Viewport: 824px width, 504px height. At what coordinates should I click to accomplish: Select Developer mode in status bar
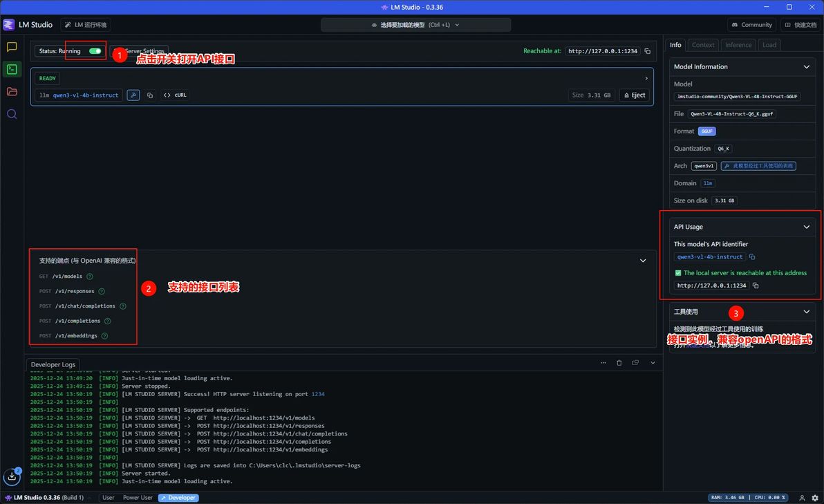pyautogui.click(x=178, y=498)
